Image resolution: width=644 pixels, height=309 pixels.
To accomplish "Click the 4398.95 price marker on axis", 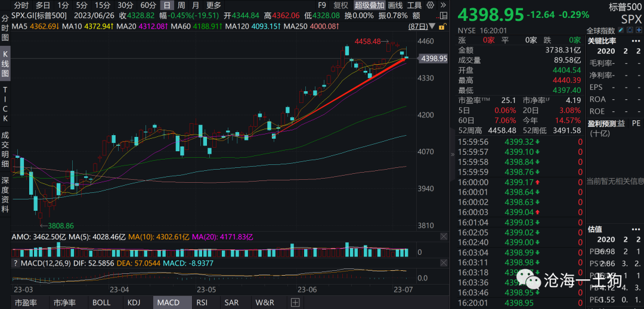I will pos(434,58).
